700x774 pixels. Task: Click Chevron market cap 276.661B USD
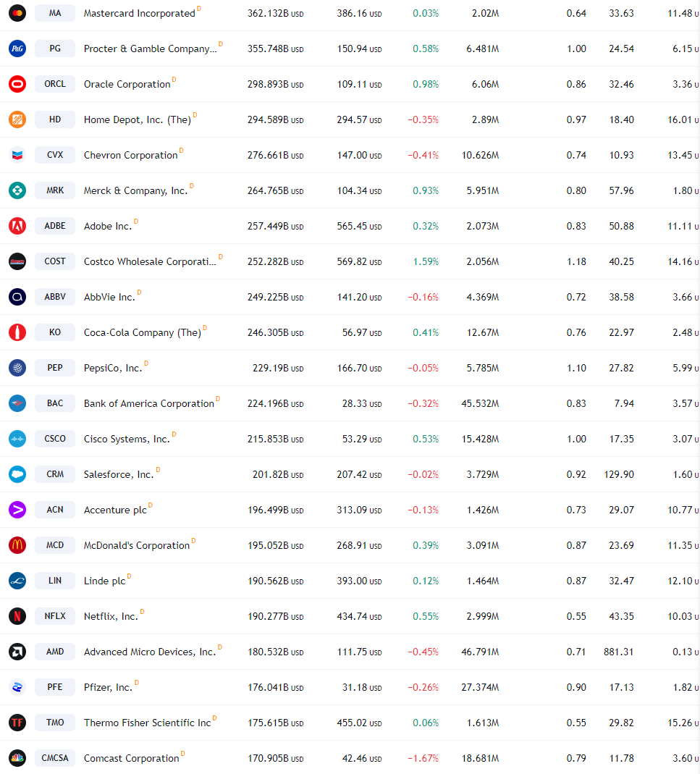pos(276,156)
